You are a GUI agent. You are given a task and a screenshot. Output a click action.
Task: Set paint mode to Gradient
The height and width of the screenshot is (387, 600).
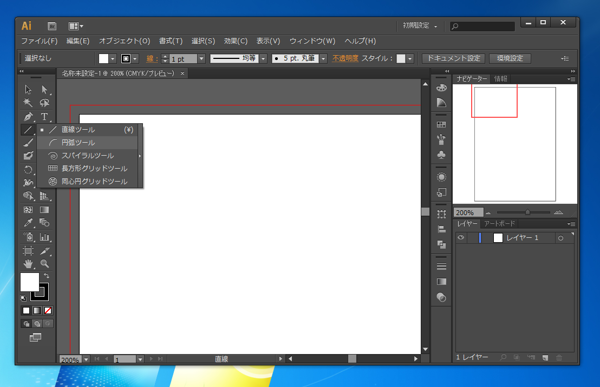[x=37, y=310]
